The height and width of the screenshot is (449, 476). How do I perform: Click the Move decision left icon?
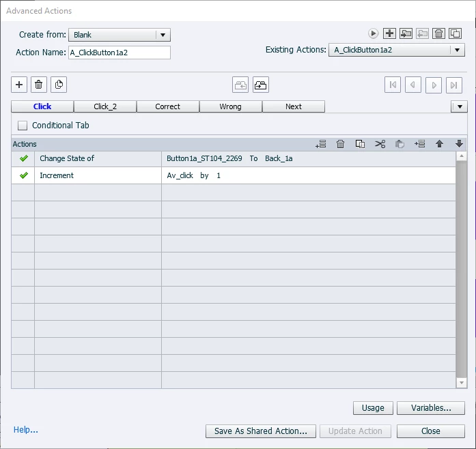[240, 85]
